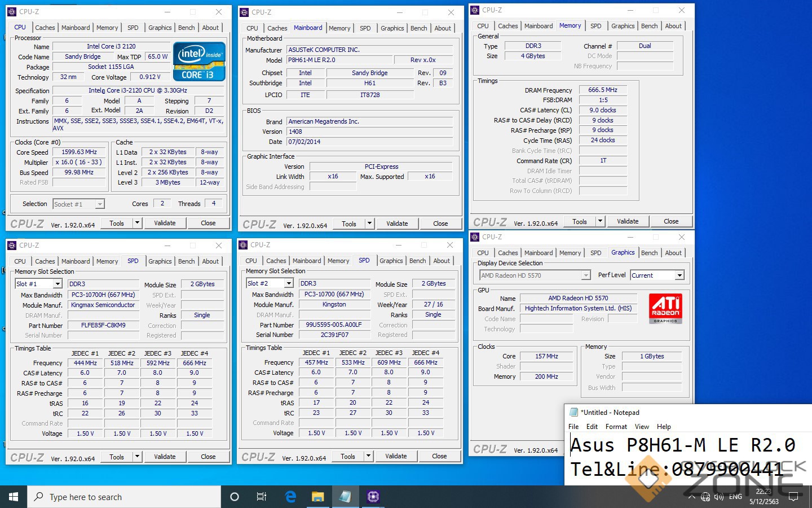Expand the Perf Level Current dropdown
The image size is (812, 508).
(x=679, y=275)
